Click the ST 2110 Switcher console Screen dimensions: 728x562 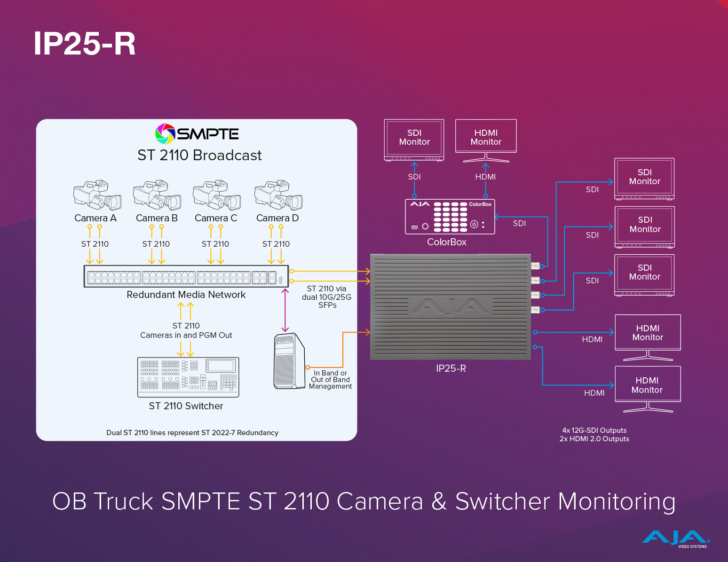[188, 377]
